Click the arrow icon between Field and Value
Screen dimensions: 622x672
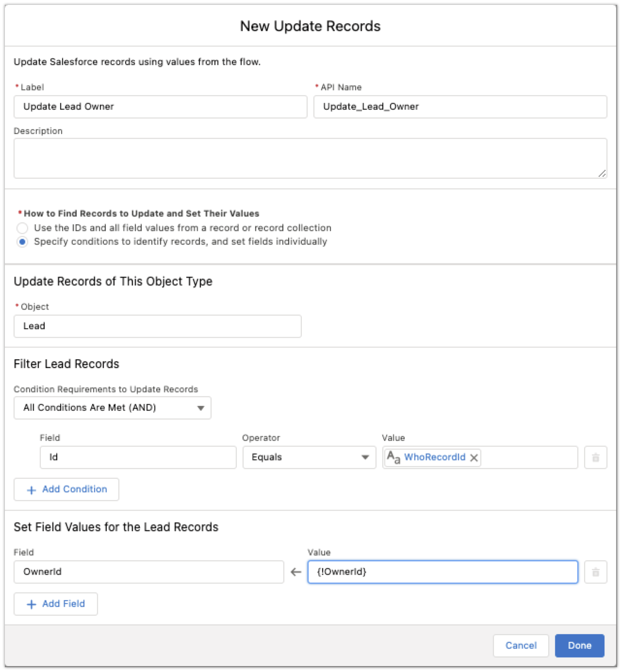pyautogui.click(x=296, y=572)
